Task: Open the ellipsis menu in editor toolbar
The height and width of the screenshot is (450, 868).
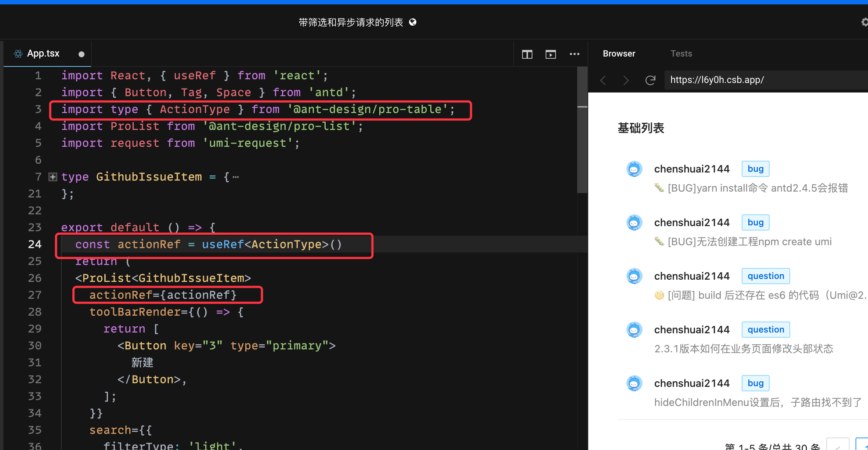Action: point(575,54)
